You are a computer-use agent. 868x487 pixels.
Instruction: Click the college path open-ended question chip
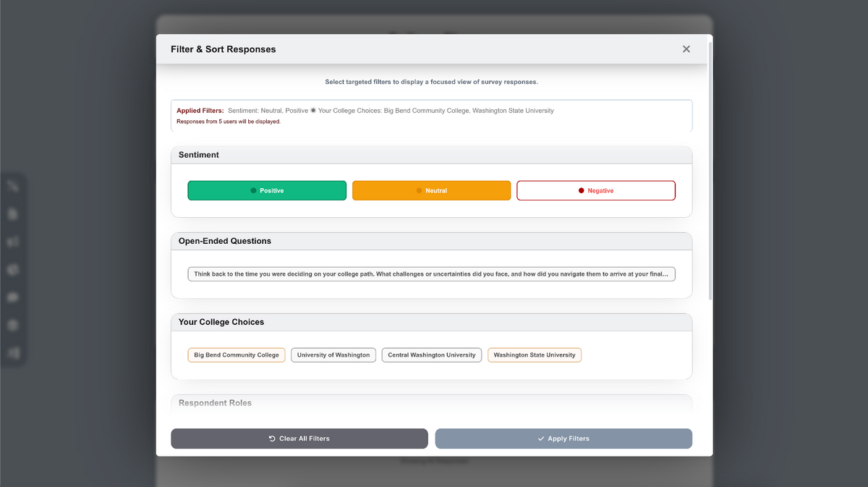pyautogui.click(x=431, y=274)
